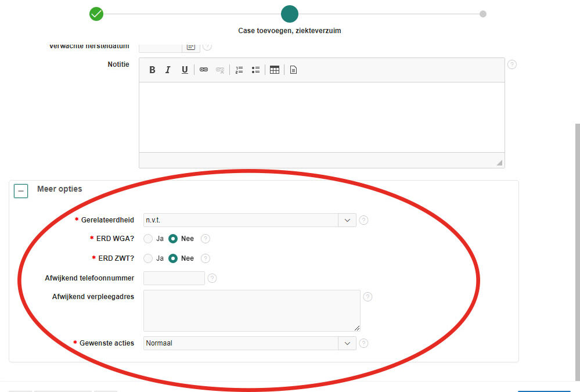Click the 'Afwijkend verpleegadres' label
Screen dimensions: 580x392
click(x=93, y=297)
